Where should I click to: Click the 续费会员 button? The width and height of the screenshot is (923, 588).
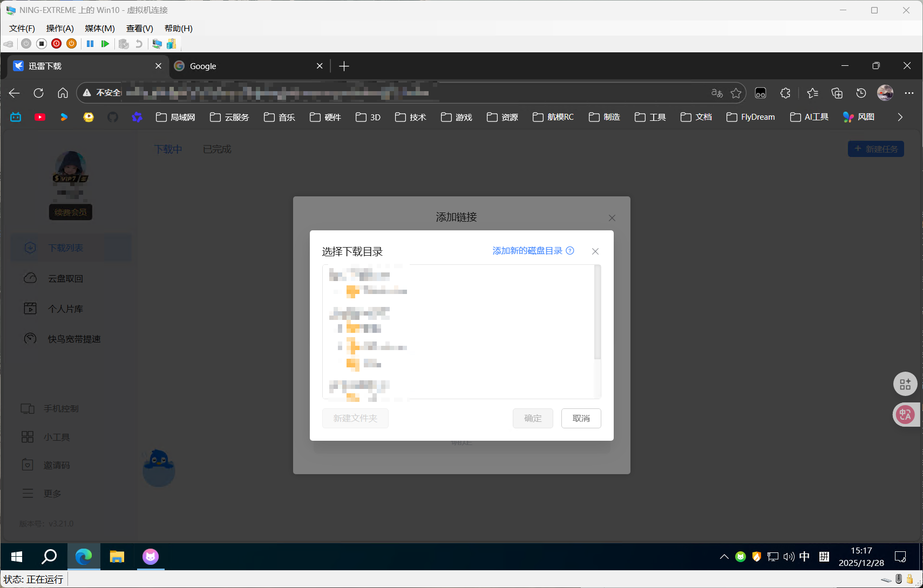71,212
